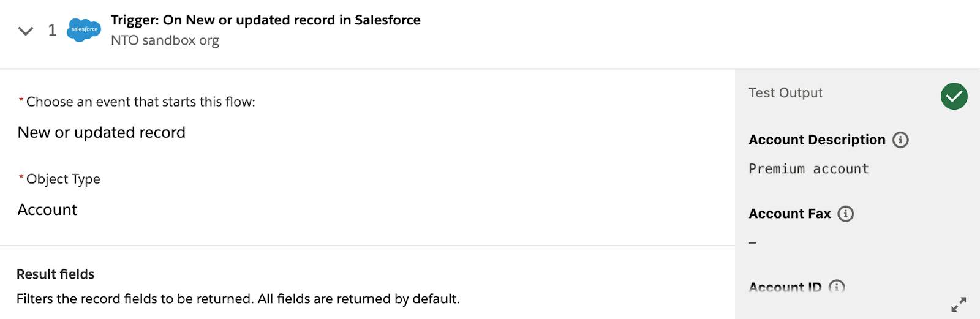
Task: Select the 'NTO sandbox org' connection text
Action: [x=165, y=40]
